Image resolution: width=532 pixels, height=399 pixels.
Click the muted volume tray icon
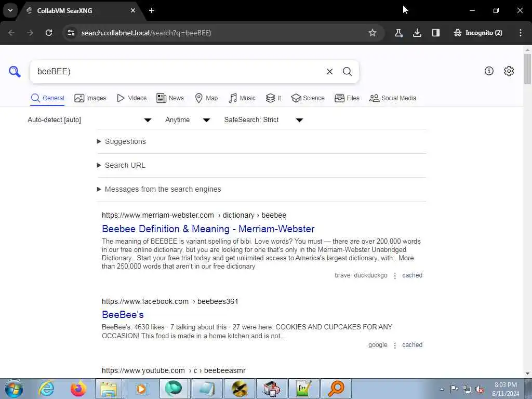[x=480, y=389]
